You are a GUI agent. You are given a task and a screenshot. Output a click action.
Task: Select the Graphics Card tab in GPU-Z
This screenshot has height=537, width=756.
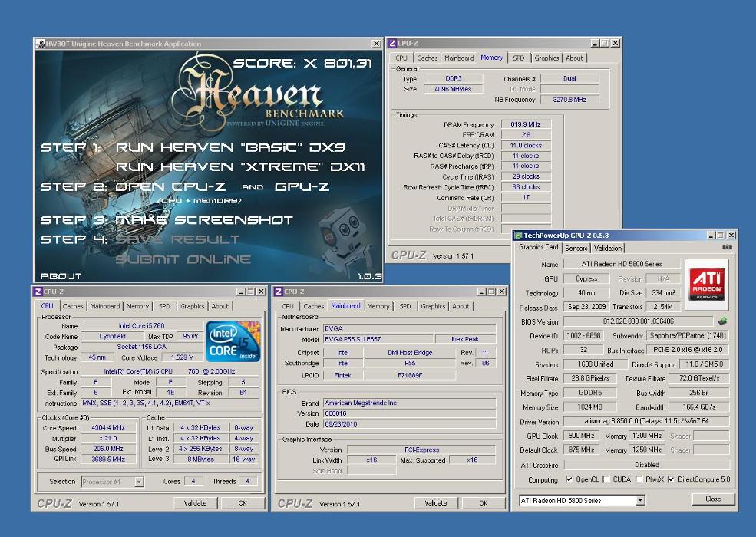coord(538,247)
